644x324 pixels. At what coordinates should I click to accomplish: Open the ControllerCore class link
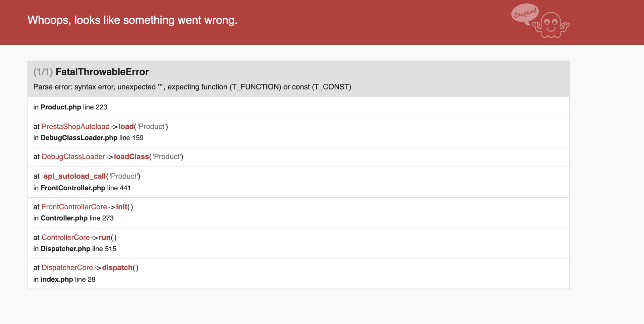[66, 238]
